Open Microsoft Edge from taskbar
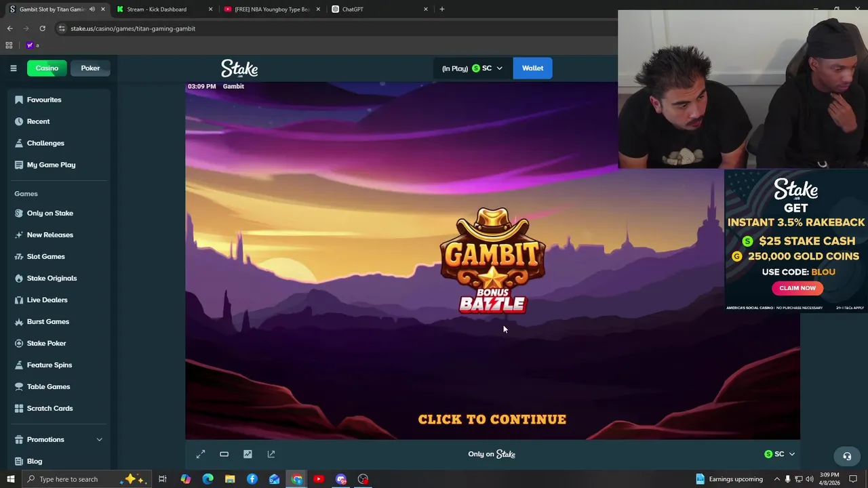This screenshot has width=868, height=488. (208, 479)
